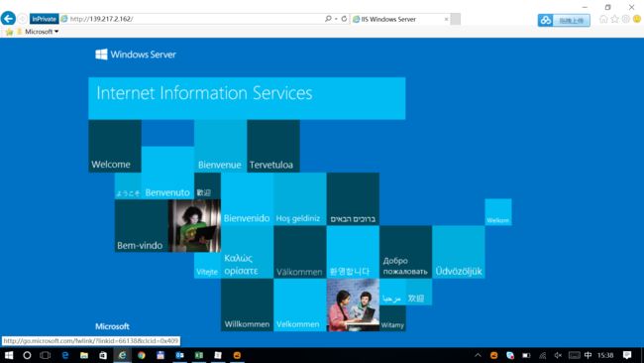This screenshot has height=363, width=644.
Task: Switch to Internet Explorer on the taskbar
Action: tap(123, 355)
